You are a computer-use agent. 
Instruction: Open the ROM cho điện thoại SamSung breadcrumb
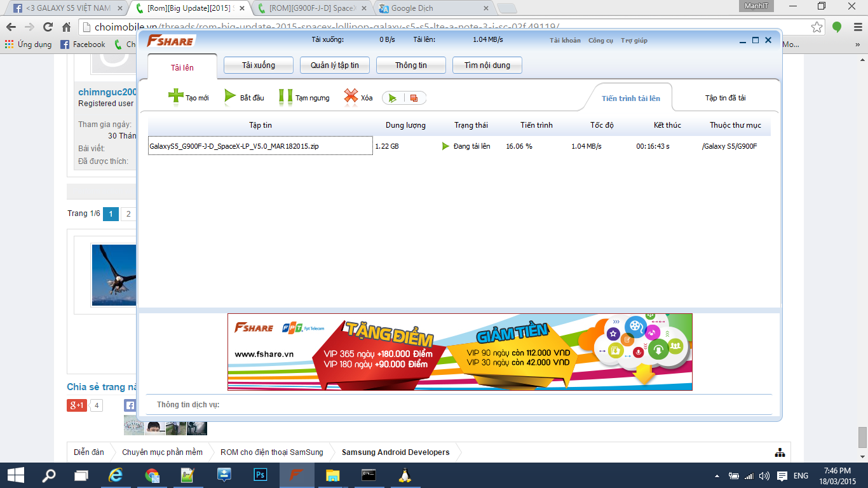point(272,452)
